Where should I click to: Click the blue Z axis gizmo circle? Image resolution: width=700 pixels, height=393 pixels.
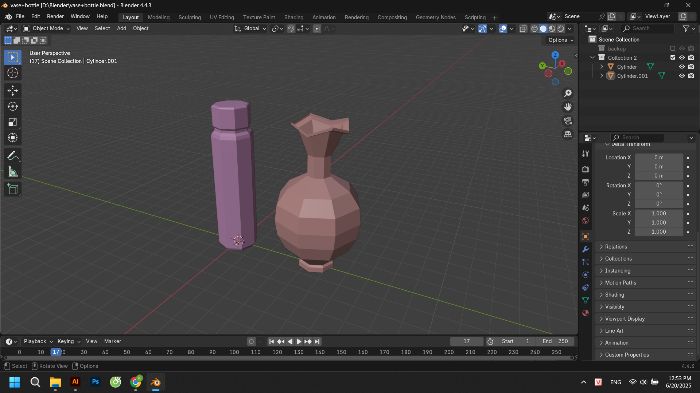tap(555, 55)
